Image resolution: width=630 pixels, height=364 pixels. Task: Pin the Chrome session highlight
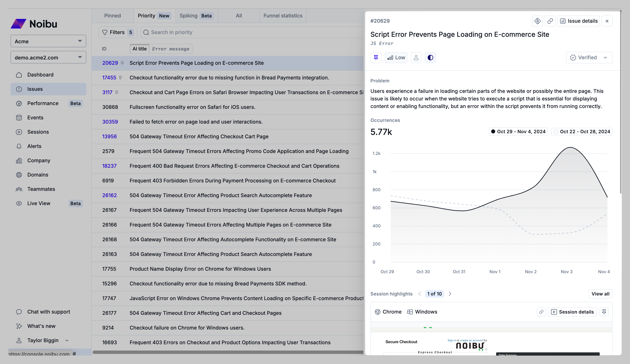coord(604,312)
